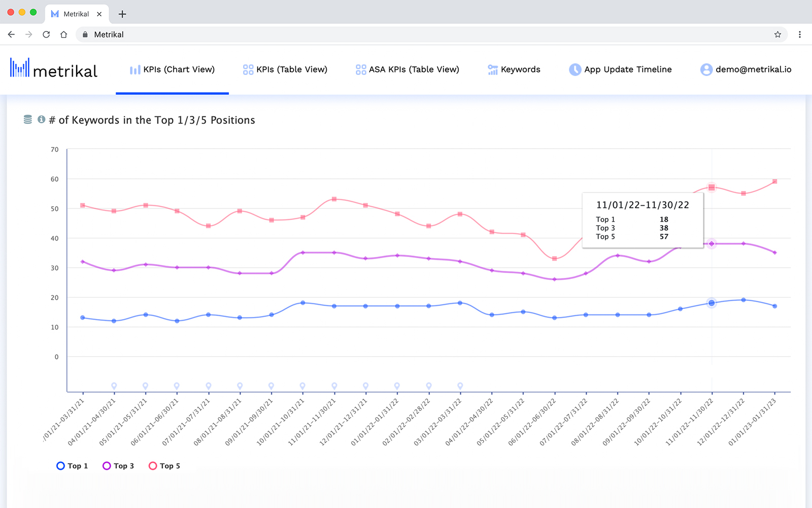Screen dimensions: 812x508
Task: Click the browser home icon
Action: (x=63, y=35)
